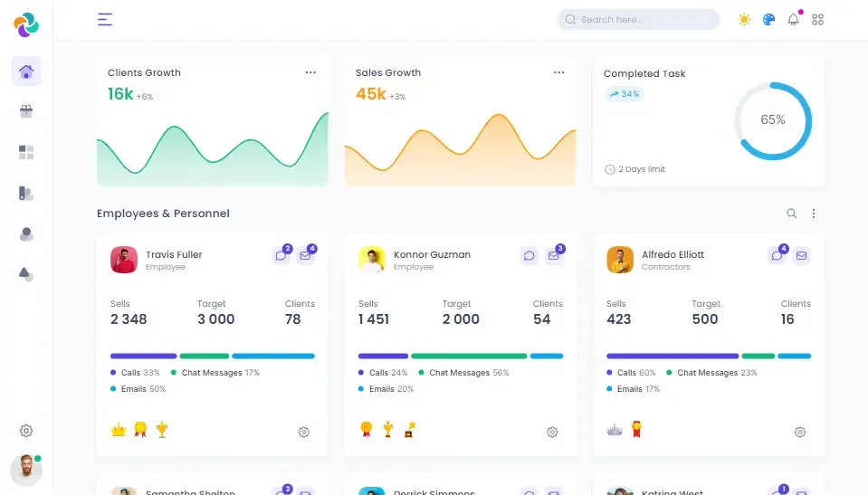Open the overlapping circles sidebar icon
Screen dimensions: 868x495
(x=26, y=234)
